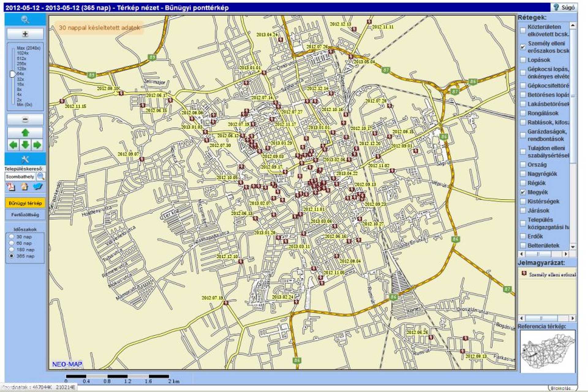The image size is (588, 392).
Task: Click the 8x zoom level label
Action: [x=19, y=89]
